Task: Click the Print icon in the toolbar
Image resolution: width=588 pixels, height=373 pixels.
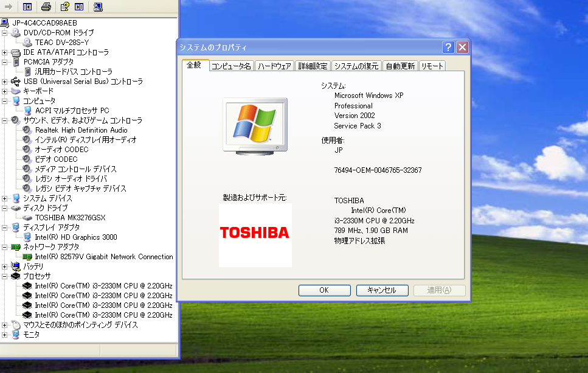Action: pyautogui.click(x=46, y=7)
